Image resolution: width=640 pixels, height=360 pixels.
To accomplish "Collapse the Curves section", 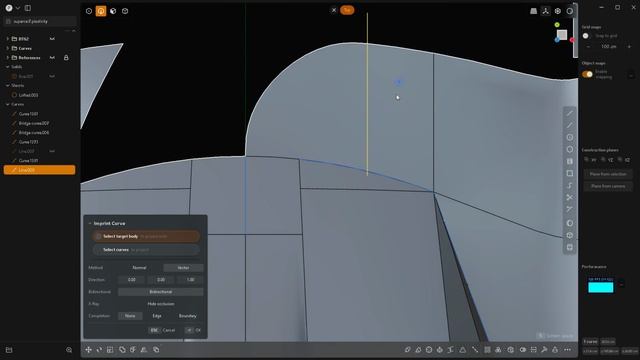I will click(x=7, y=104).
